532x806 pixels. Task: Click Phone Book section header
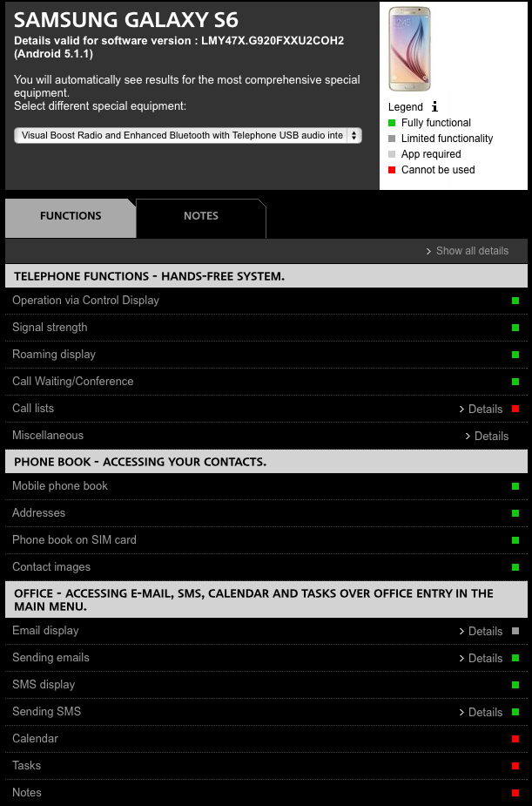click(x=266, y=462)
